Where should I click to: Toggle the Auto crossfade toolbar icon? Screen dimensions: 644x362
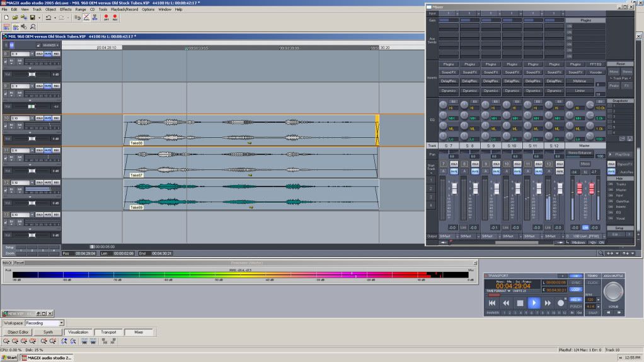86,18
